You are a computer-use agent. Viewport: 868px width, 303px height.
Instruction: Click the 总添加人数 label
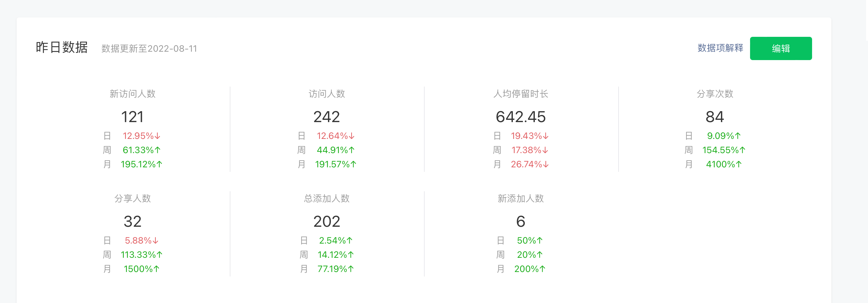point(327,199)
